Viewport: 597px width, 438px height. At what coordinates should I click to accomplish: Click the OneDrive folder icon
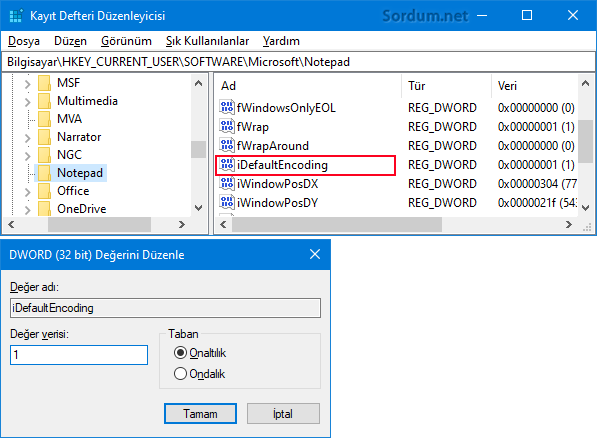tap(45, 208)
